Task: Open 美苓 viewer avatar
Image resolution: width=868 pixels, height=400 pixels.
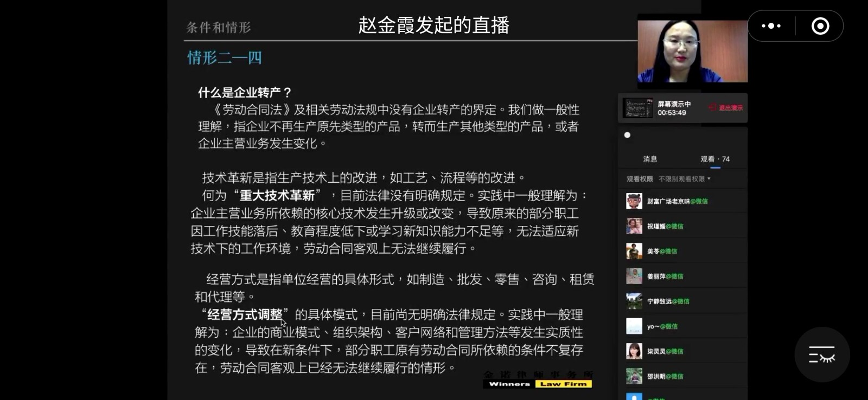Action: click(x=634, y=251)
